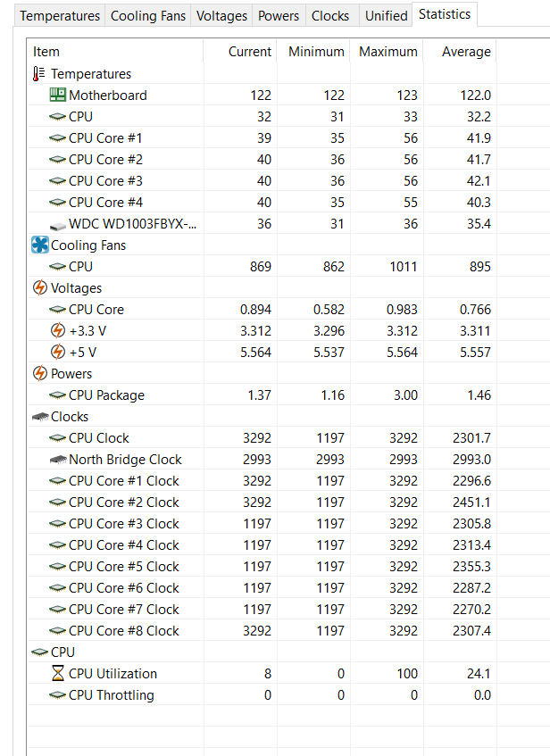
Task: Click the Average column header
Action: click(465, 52)
